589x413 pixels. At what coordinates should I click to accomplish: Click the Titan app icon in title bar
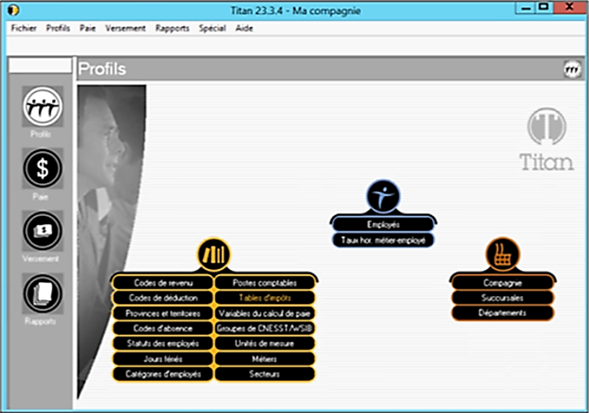(x=13, y=10)
